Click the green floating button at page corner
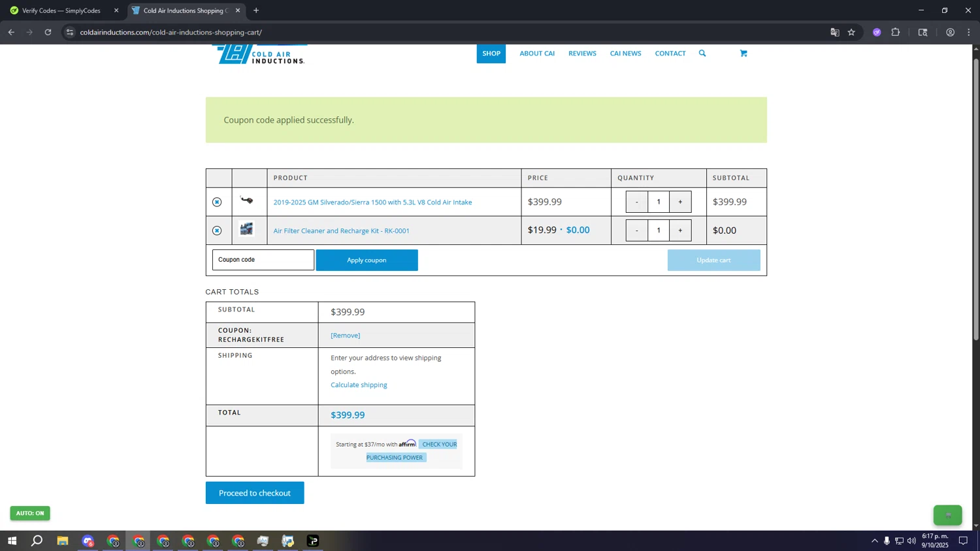980x551 pixels. click(x=947, y=515)
